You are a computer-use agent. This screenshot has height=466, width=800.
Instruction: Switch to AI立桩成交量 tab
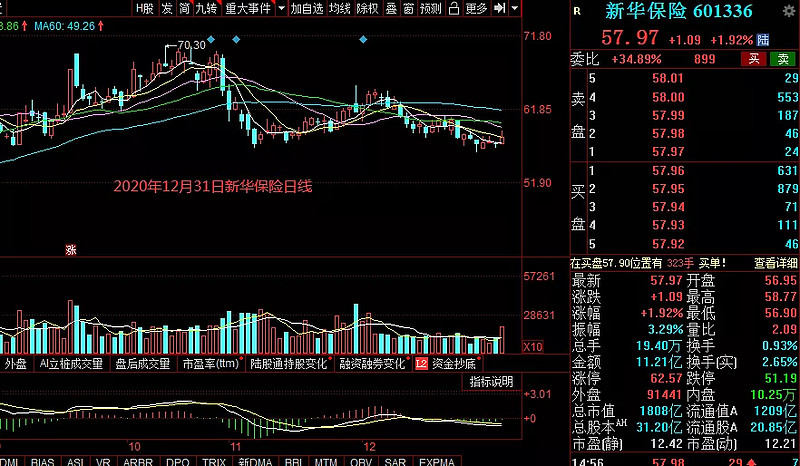71,364
